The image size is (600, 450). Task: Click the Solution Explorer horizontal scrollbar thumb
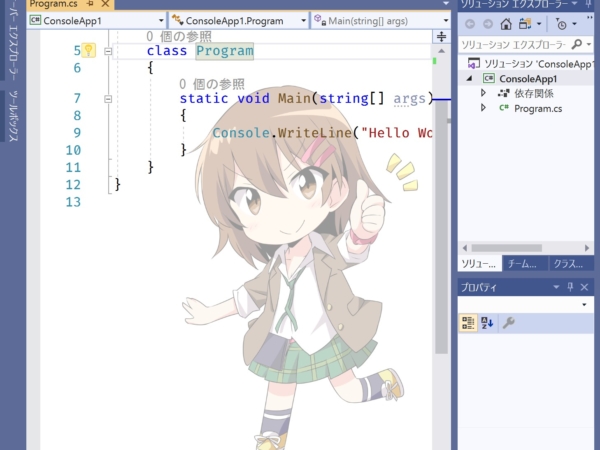[507, 248]
